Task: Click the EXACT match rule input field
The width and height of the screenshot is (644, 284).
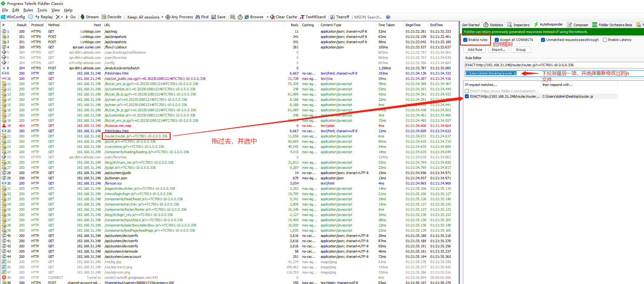Action: tap(554, 65)
